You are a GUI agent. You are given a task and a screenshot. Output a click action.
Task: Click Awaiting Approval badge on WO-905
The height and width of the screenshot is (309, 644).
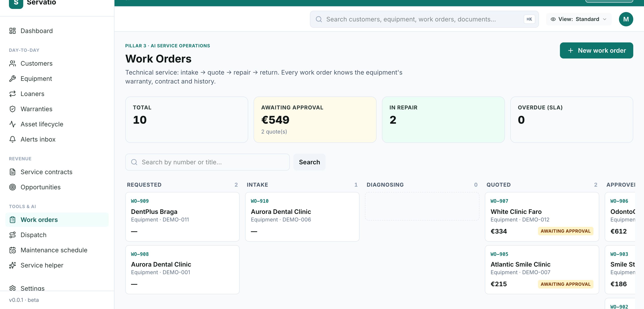coord(566,284)
